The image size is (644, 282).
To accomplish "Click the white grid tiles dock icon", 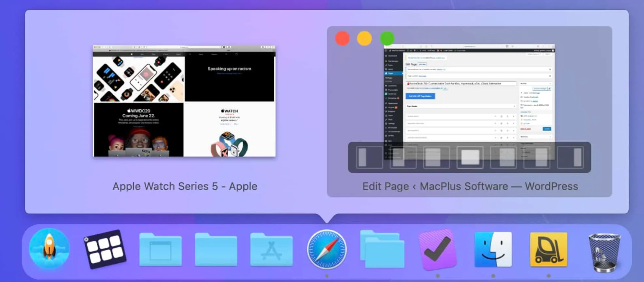I will point(105,249).
